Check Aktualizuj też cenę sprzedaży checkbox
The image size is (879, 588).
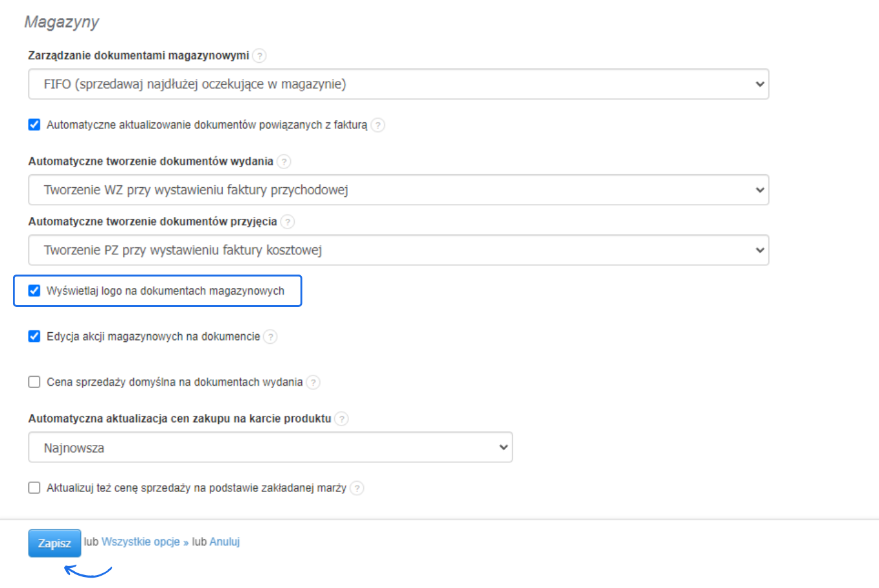coord(34,488)
